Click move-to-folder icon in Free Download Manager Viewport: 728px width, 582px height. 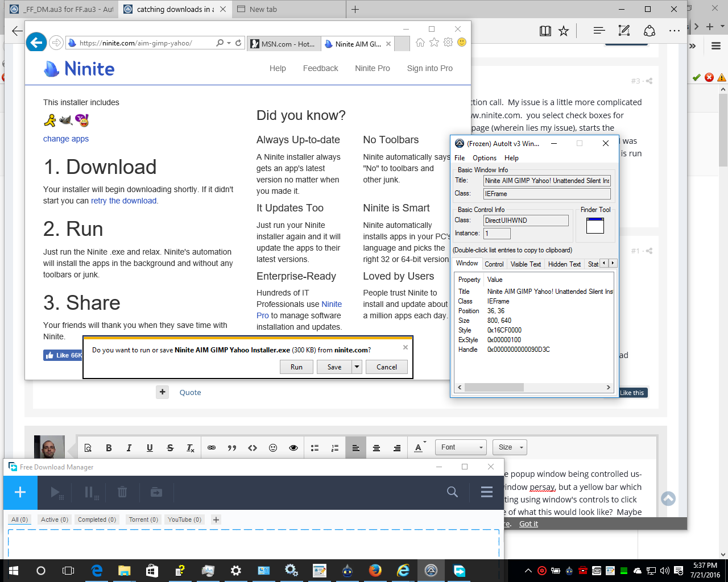pyautogui.click(x=156, y=492)
